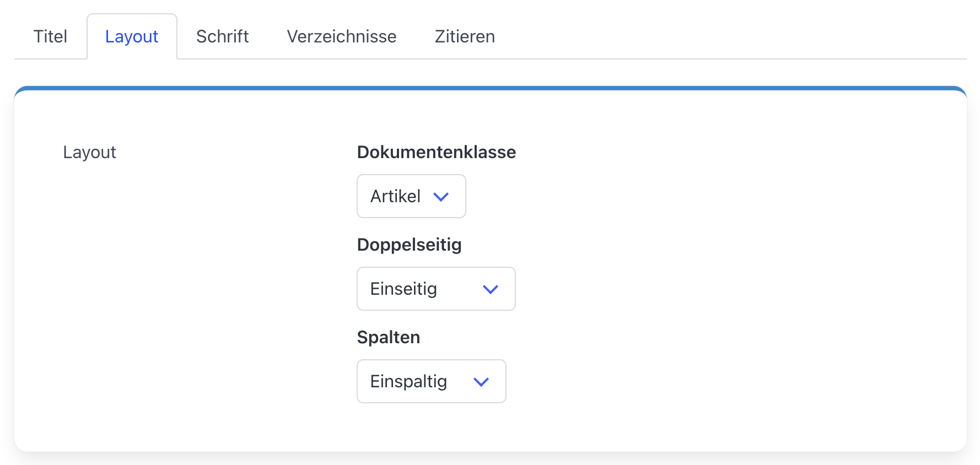Viewport: 980px width, 465px height.
Task: Expand the Doppelseitig Einseitig dropdown
Action: [436, 289]
